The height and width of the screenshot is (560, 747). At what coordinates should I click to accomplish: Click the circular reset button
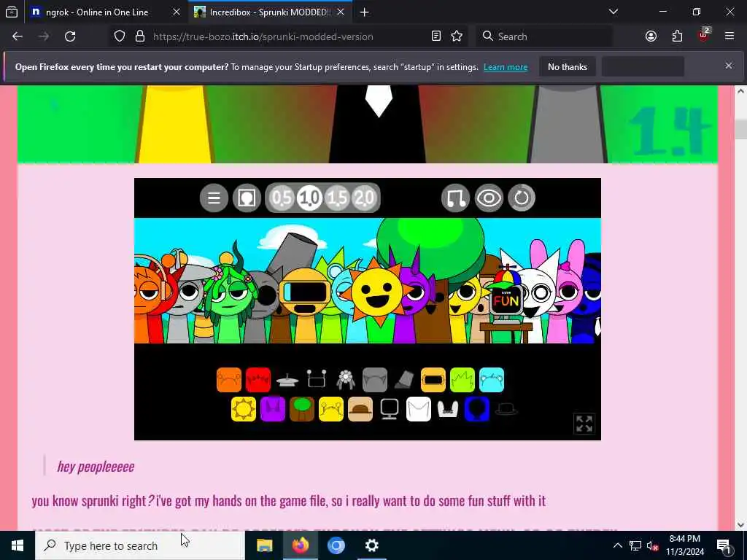tap(522, 198)
